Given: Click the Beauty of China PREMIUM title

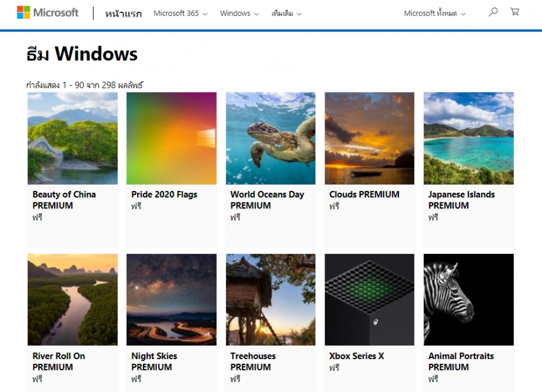Looking at the screenshot, I should [64, 200].
